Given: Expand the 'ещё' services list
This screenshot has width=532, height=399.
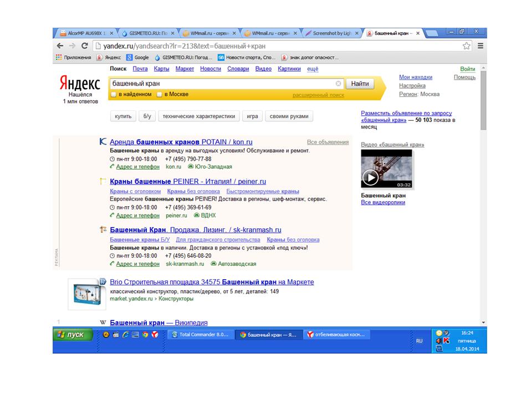Looking at the screenshot, I should point(313,69).
